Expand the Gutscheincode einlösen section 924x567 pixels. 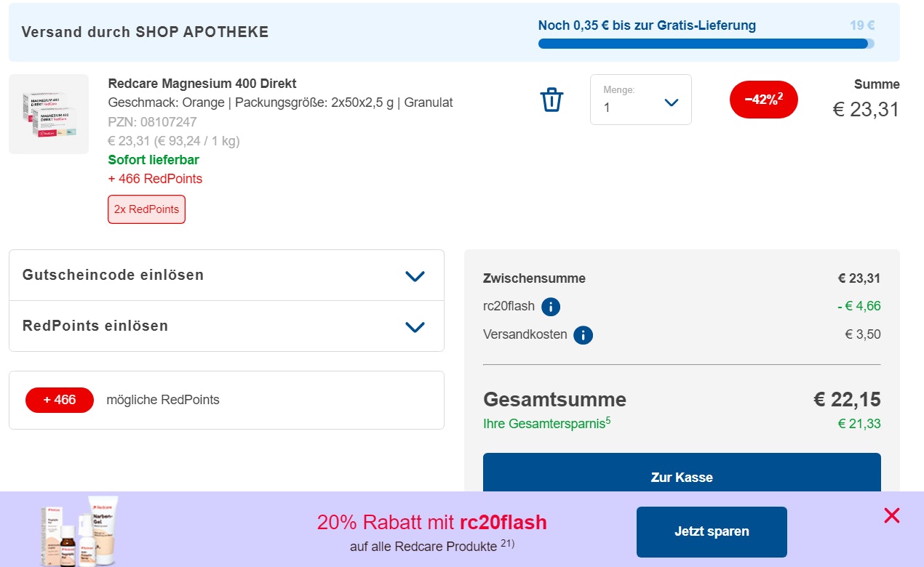(x=226, y=276)
